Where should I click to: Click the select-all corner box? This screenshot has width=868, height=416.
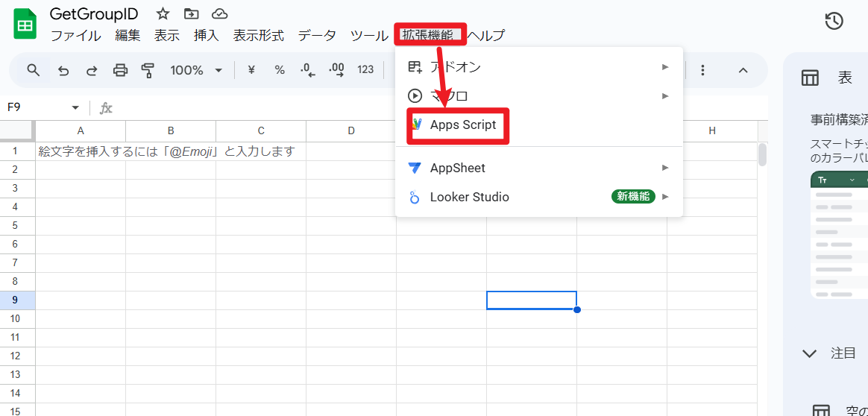coord(16,131)
